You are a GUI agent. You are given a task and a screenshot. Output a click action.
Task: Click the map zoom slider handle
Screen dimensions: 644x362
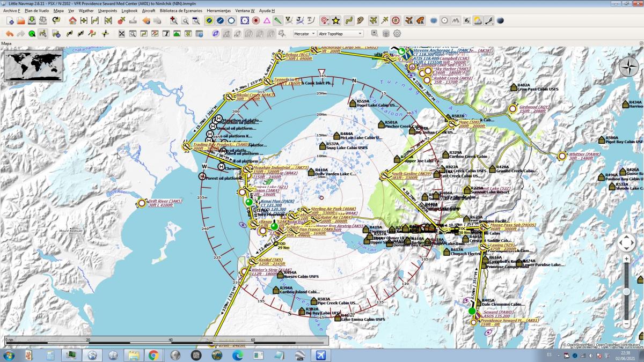pos(626,291)
